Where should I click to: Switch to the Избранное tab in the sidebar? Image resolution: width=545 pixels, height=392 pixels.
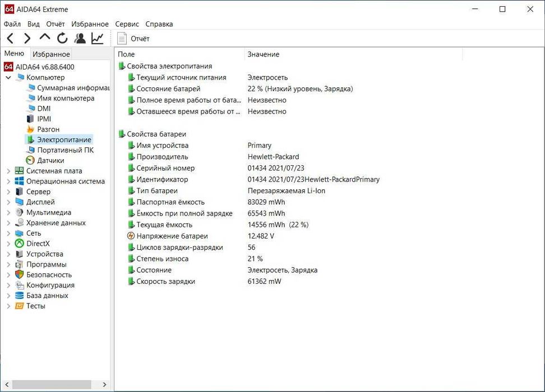pyautogui.click(x=51, y=54)
